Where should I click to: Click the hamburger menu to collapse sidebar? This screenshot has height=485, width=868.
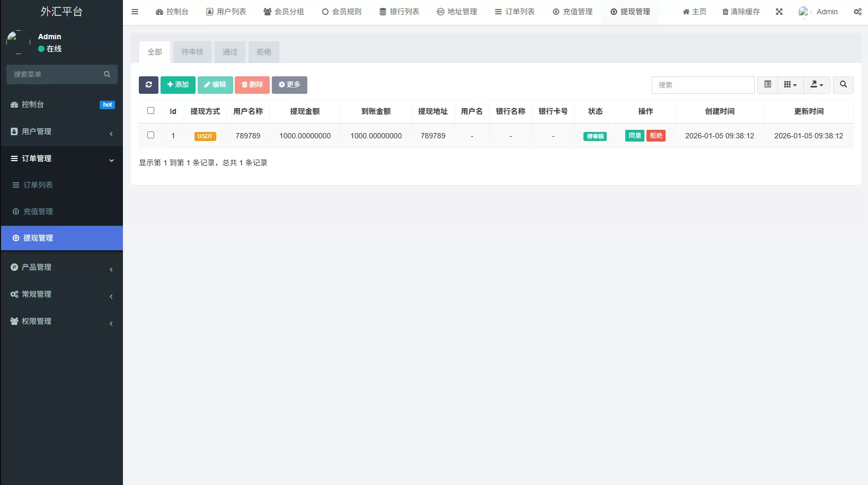click(135, 11)
